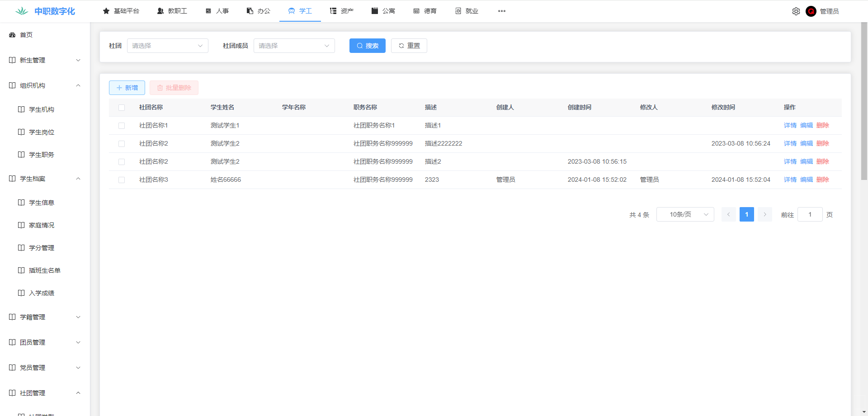Select the checkbox for 社团名称3 row
Viewport: 868px width, 416px height.
point(122,180)
